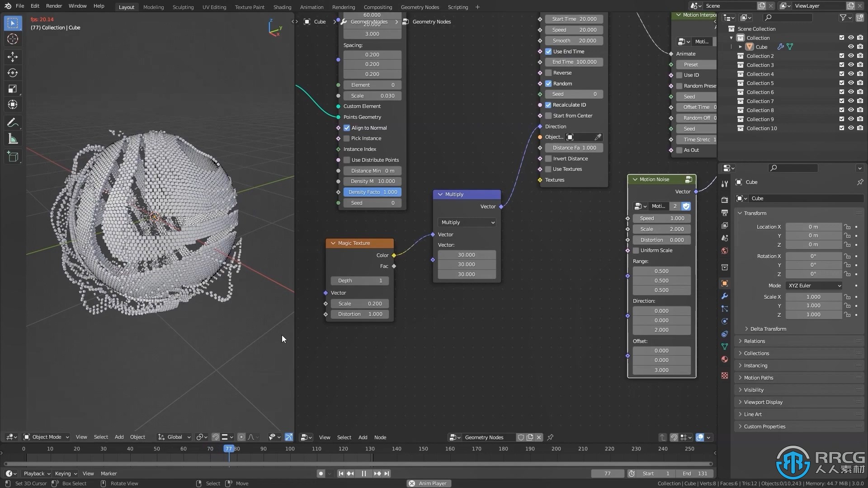
Task: Click current frame field 77
Action: pos(607,474)
